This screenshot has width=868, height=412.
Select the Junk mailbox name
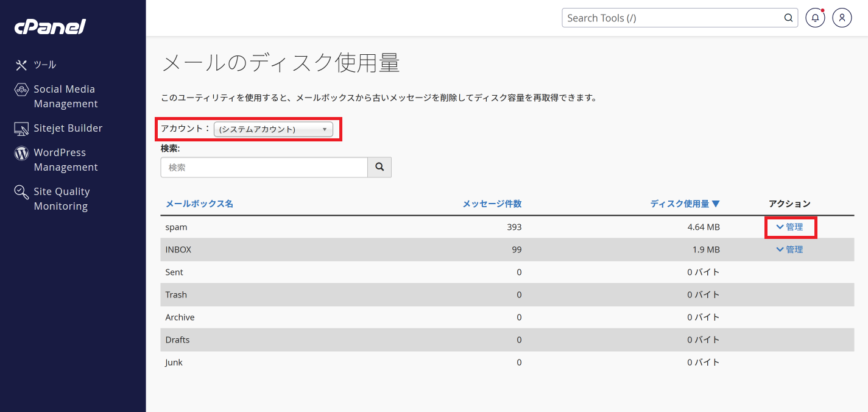[174, 362]
